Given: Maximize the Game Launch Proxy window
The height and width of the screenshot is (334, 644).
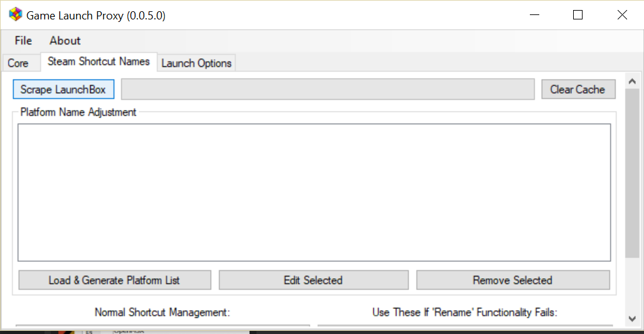Looking at the screenshot, I should tap(578, 15).
